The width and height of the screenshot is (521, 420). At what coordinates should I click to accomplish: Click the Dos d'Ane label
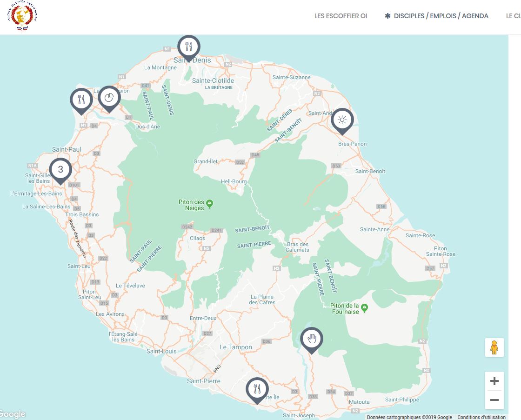tap(147, 127)
